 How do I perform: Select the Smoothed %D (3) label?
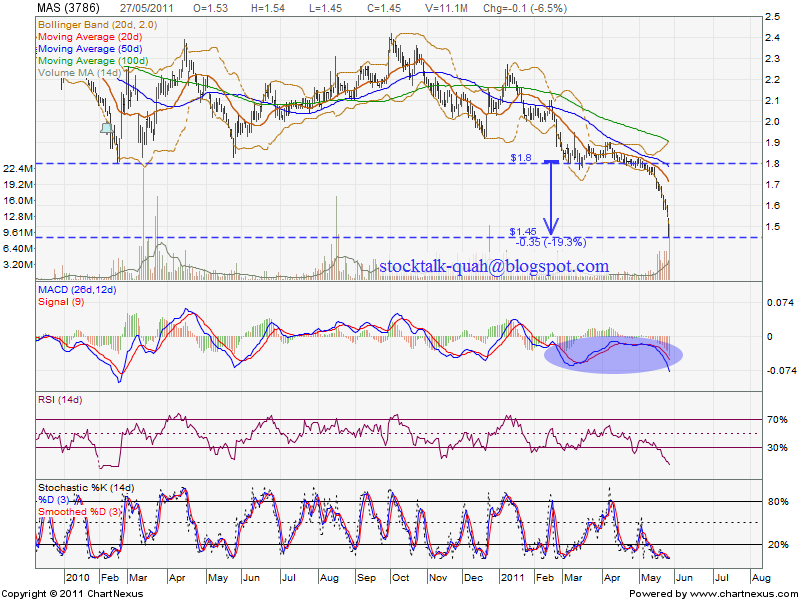coord(79,511)
